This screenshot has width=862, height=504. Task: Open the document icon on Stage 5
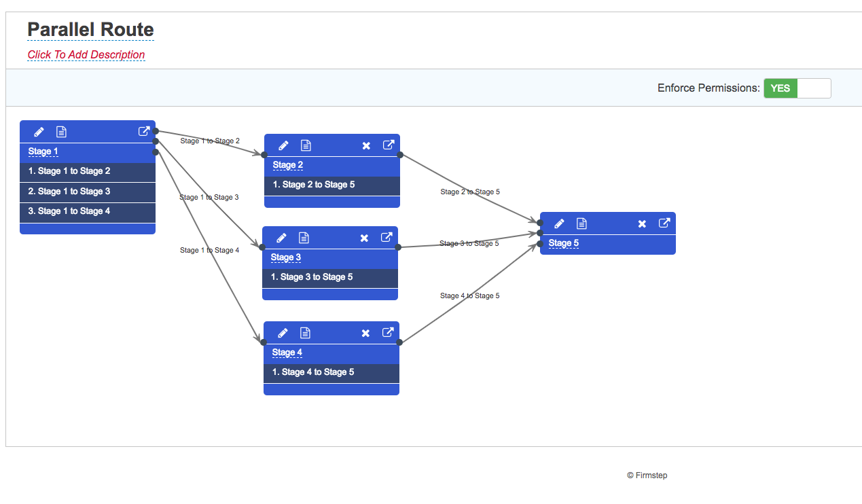(x=581, y=223)
